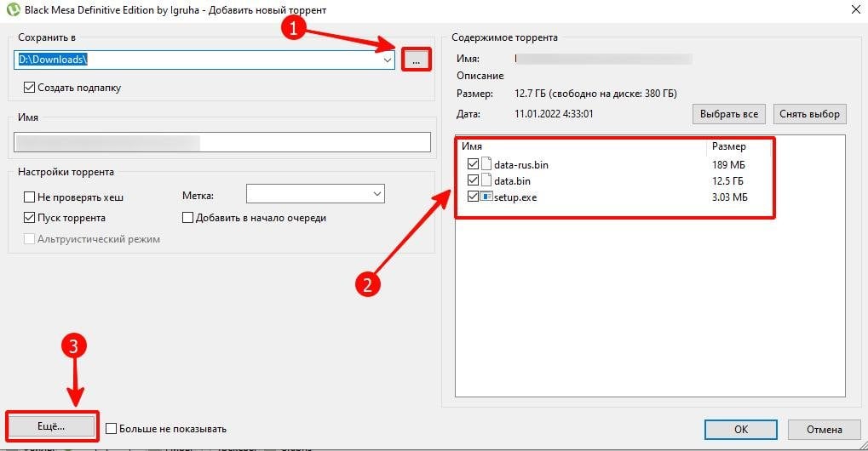Enable 'Не проверять хеш' checkbox
This screenshot has height=451, width=868.
coord(29,197)
